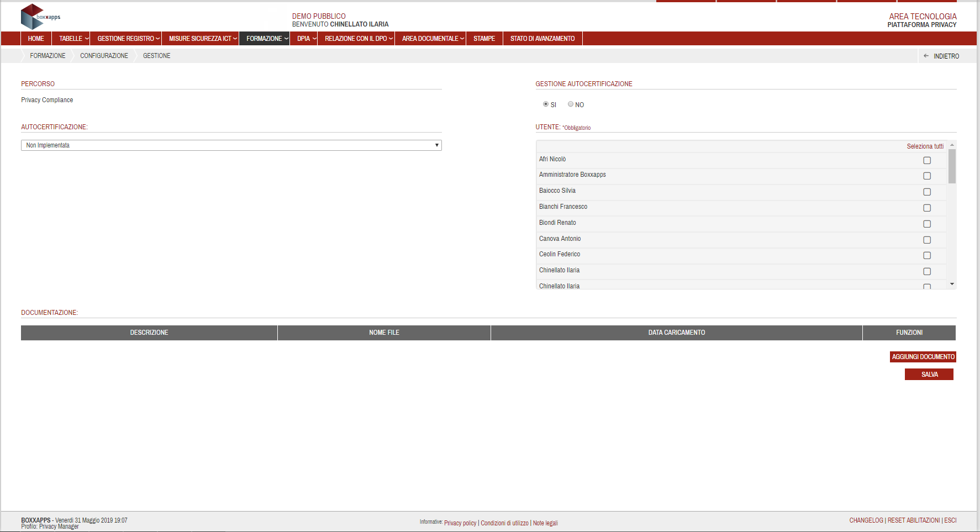
Task: Click the DESCRIZIONE column header
Action: click(x=149, y=333)
